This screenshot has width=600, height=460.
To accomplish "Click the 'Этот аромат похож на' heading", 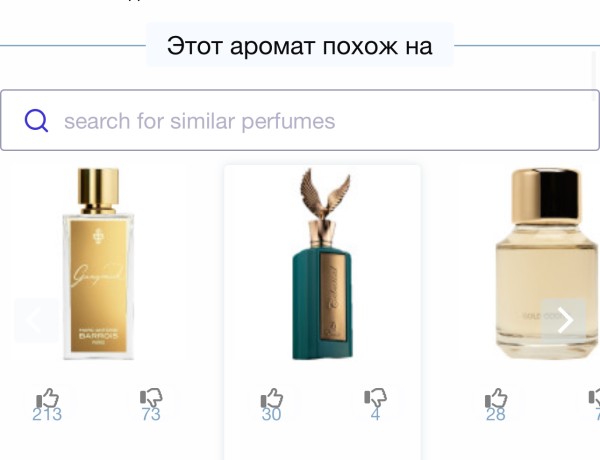I will [300, 46].
